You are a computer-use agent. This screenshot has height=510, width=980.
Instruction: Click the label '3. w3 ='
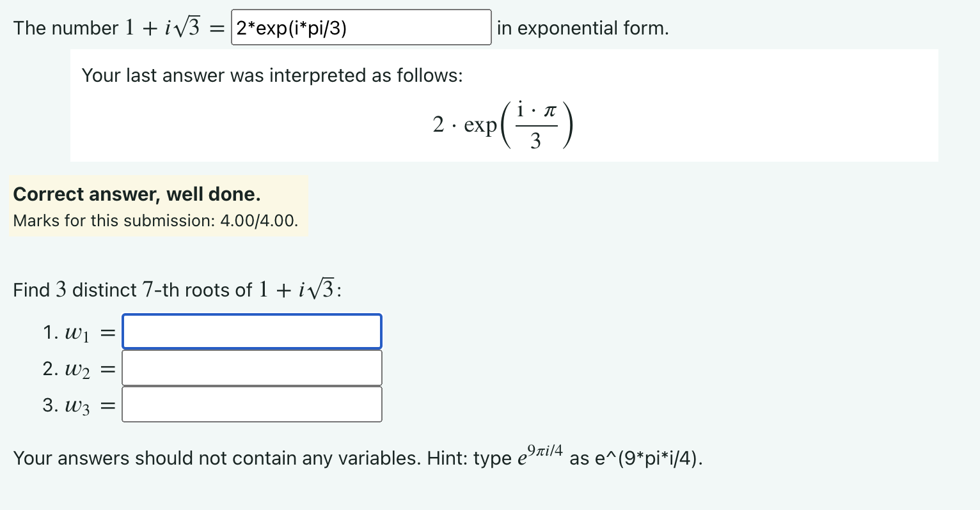click(78, 405)
